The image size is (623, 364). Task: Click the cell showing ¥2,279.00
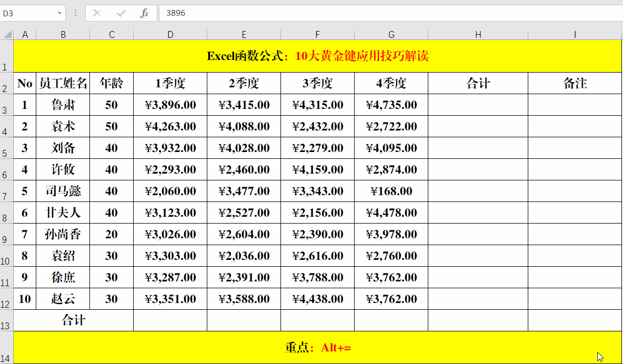[317, 148]
